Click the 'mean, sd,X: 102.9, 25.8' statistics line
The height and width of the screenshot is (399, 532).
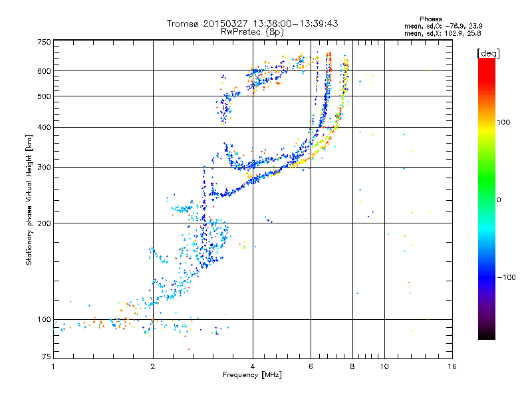click(442, 33)
